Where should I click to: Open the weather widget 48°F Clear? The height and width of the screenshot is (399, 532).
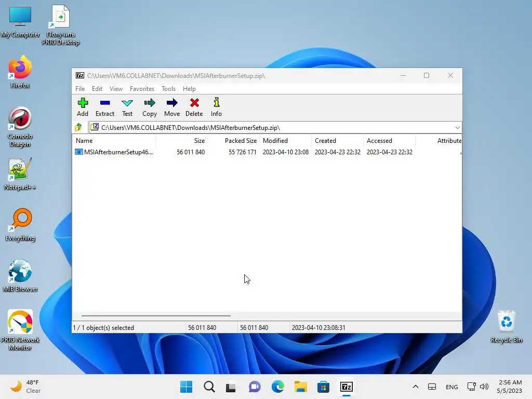[25, 387]
